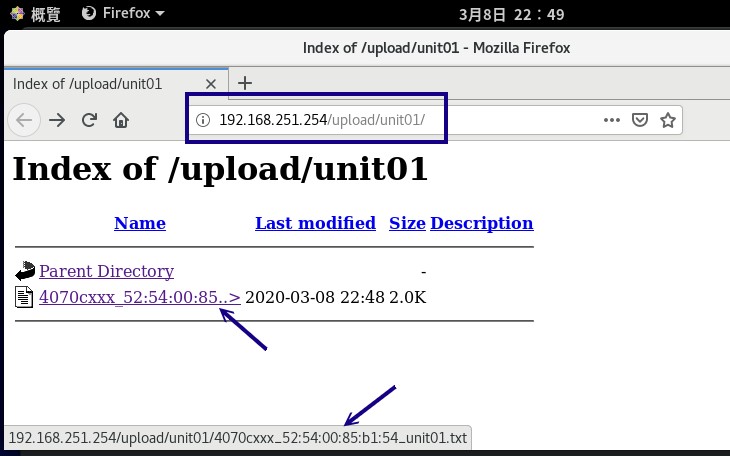The width and height of the screenshot is (730, 456).
Task: Close the Index of /upload/unit01 tab
Action: pos(211,84)
